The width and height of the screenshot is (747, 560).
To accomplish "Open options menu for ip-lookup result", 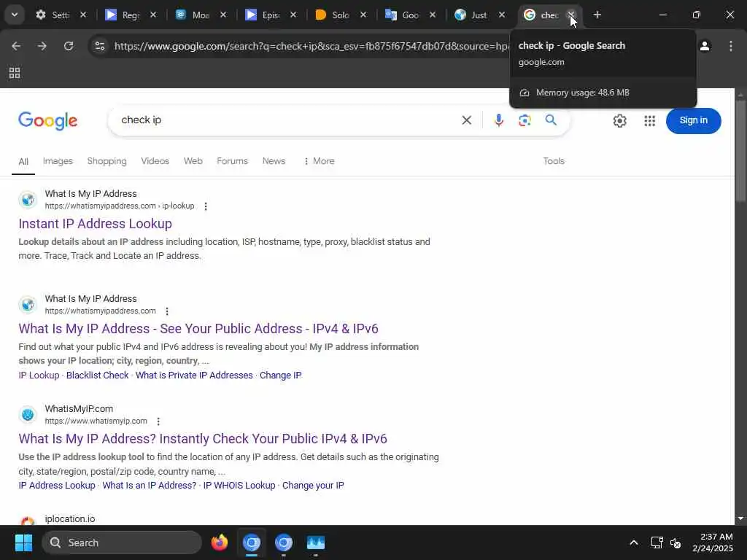I will [206, 206].
